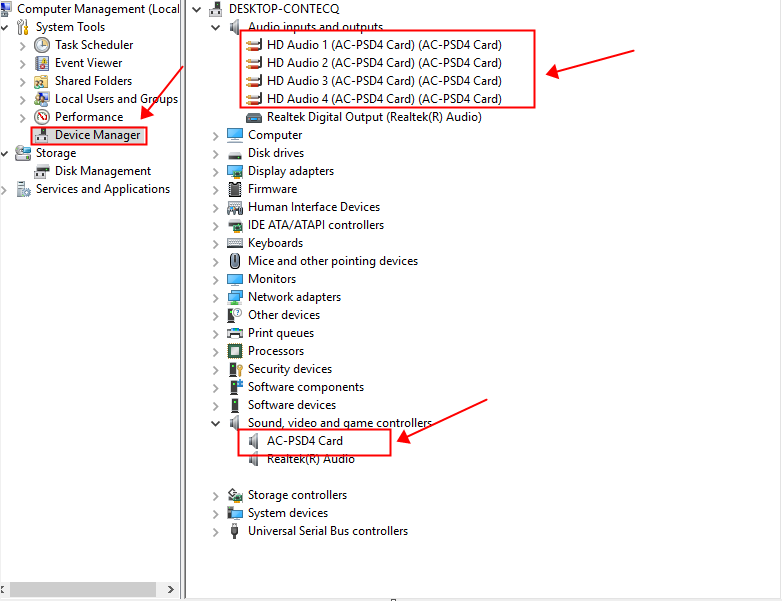782x601 pixels.
Task: Select HD Audio 2 (AC-PSD4 Card)
Action: coord(384,63)
